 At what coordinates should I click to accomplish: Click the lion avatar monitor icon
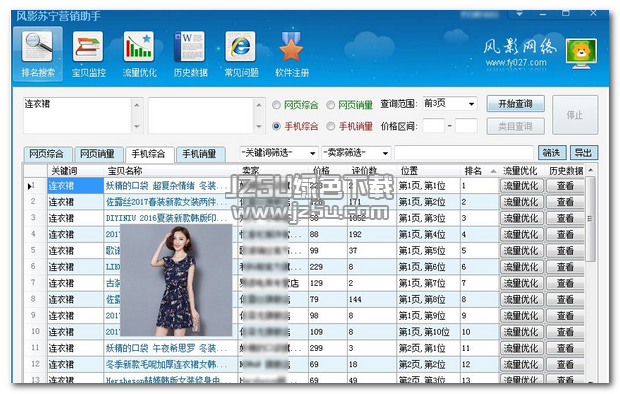click(x=581, y=53)
